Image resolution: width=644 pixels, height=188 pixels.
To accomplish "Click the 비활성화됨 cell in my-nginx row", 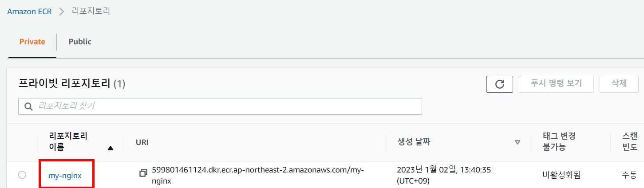I will (561, 175).
